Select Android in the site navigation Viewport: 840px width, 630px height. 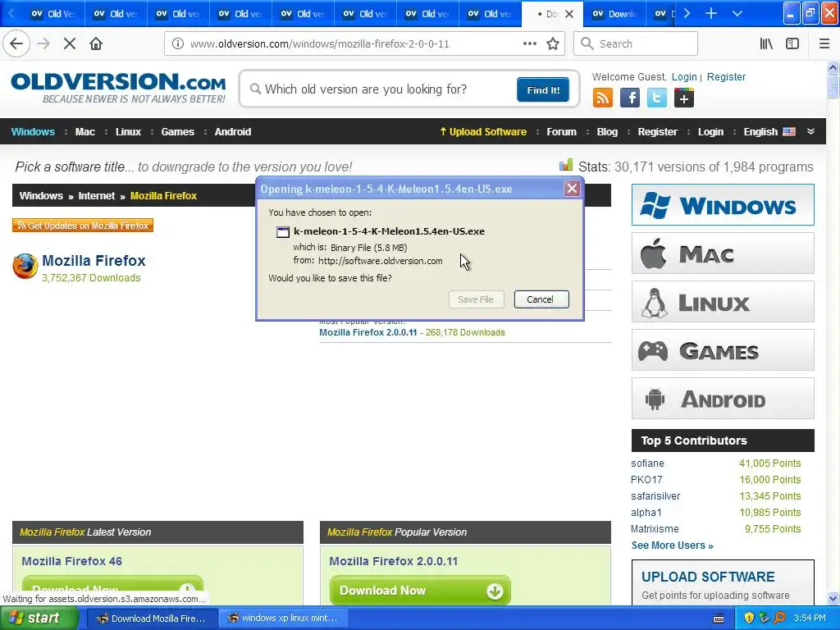(232, 132)
